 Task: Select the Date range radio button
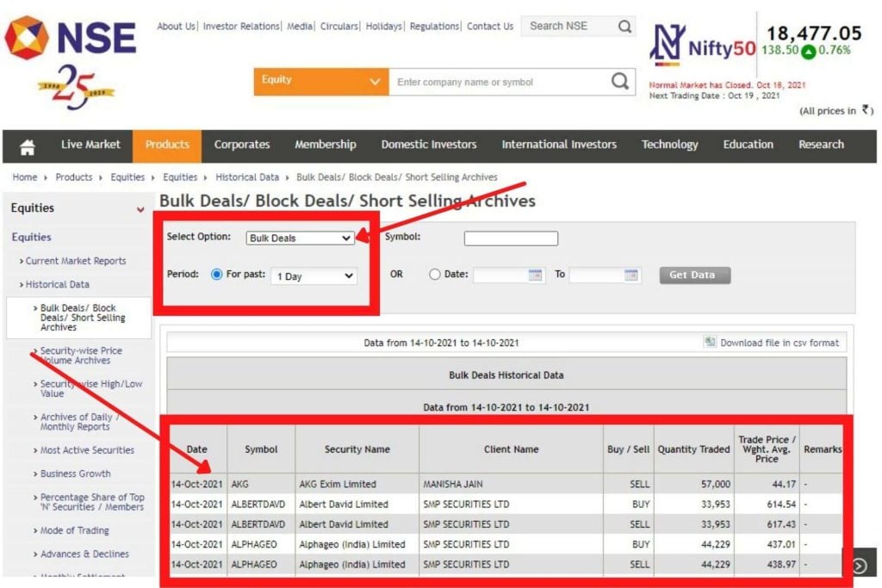[434, 275]
